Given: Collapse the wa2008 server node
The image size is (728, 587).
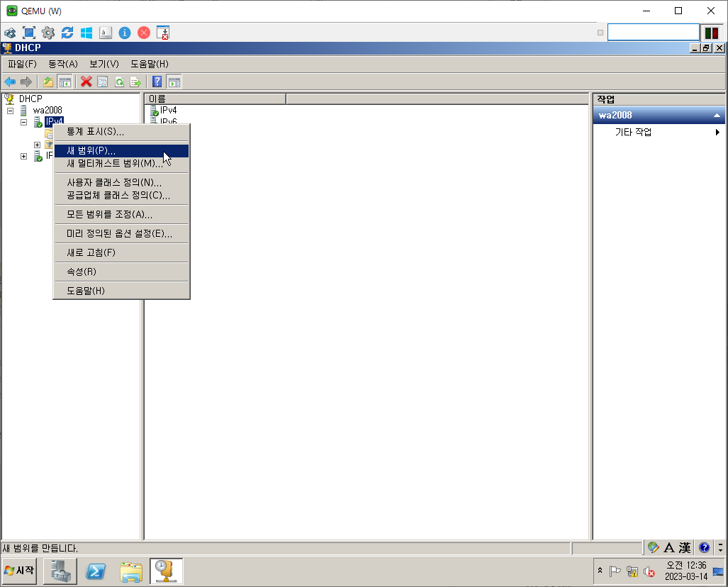Looking at the screenshot, I should coord(10,111).
